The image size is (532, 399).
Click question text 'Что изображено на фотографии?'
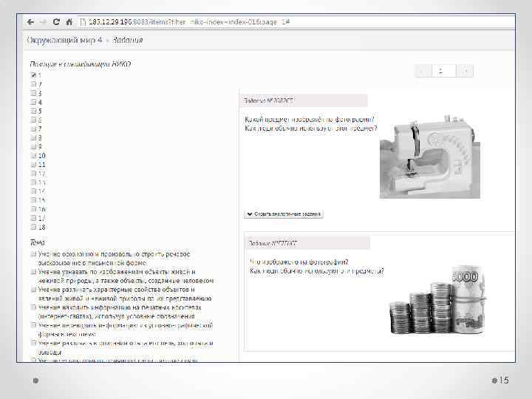[x=299, y=262]
